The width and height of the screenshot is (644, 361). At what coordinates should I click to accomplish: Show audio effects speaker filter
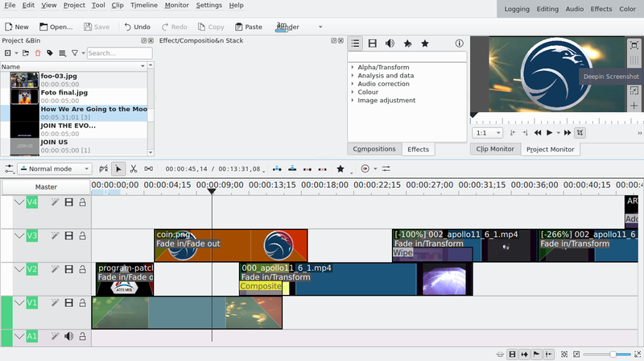390,44
